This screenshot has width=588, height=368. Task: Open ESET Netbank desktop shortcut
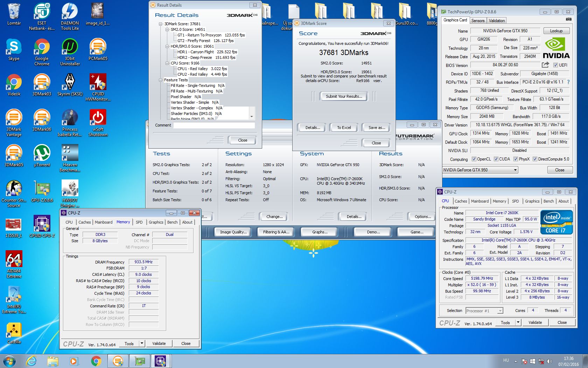click(42, 16)
